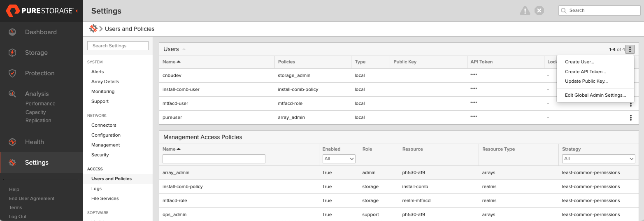Click the Health heartbeat icon
The height and width of the screenshot is (221, 644).
[x=12, y=142]
